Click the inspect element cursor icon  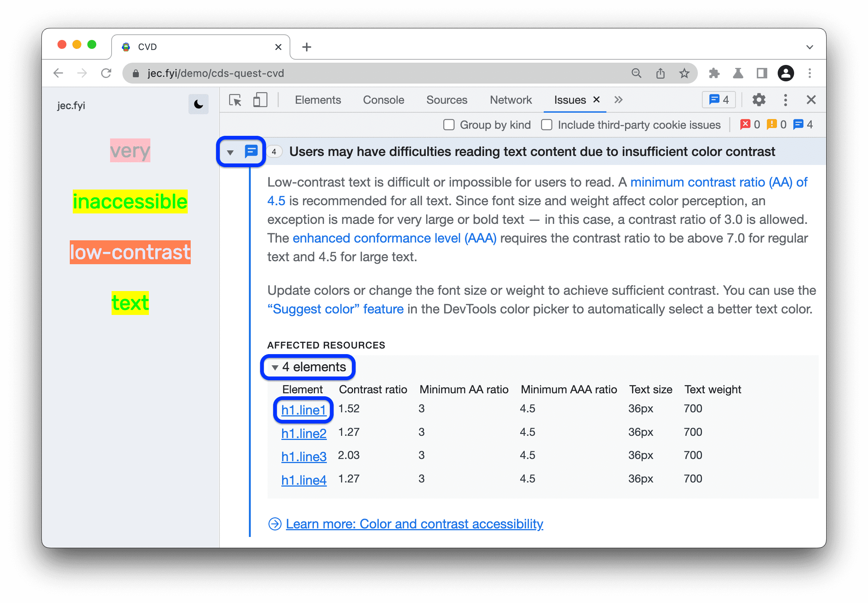point(236,101)
